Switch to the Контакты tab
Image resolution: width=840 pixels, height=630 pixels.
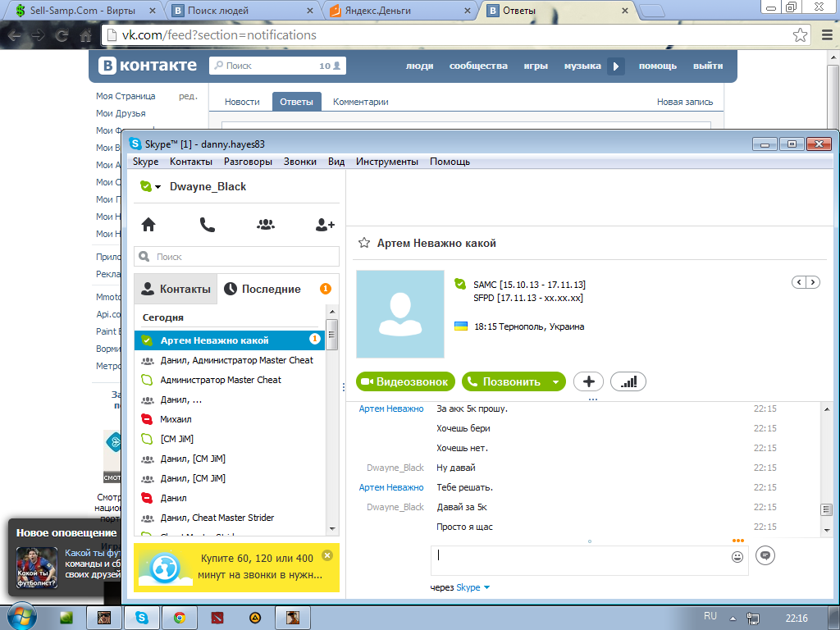[176, 290]
